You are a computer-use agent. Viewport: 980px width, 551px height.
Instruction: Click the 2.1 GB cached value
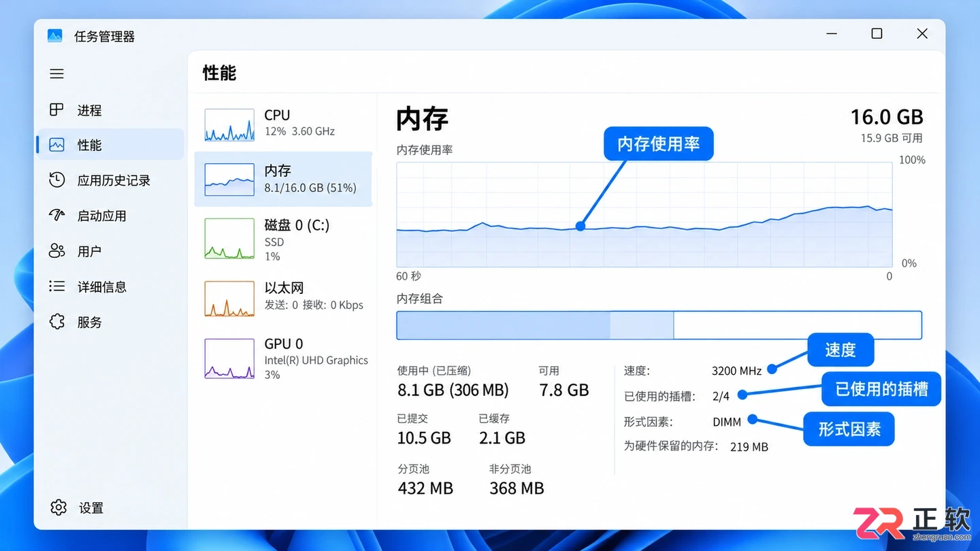click(x=502, y=438)
